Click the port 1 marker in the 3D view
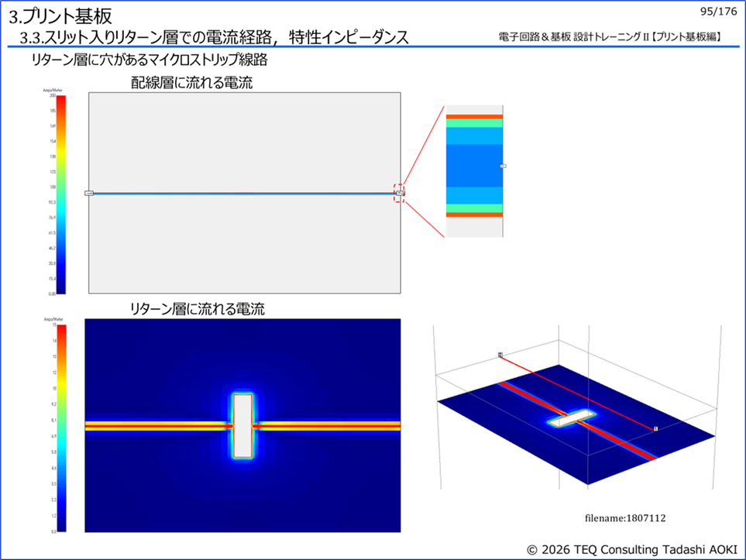 pos(655,428)
